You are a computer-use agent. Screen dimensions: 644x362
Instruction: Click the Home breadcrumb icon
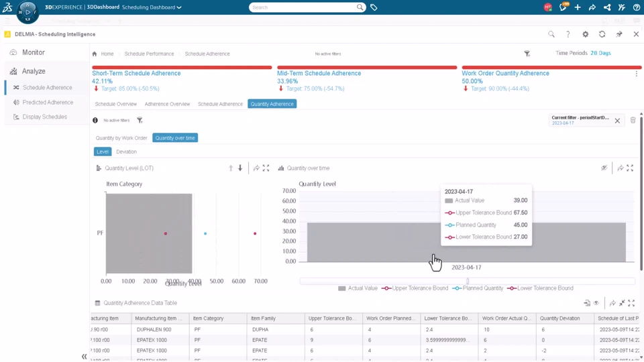(x=95, y=54)
